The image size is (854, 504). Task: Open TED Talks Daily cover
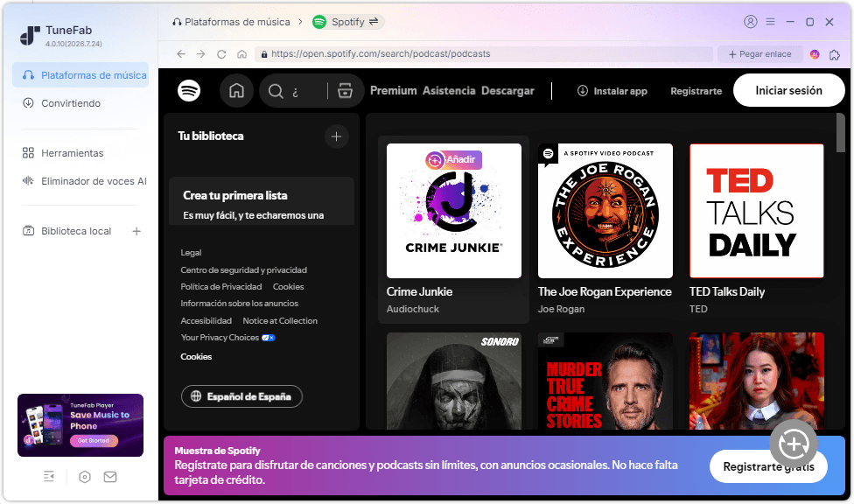(757, 211)
